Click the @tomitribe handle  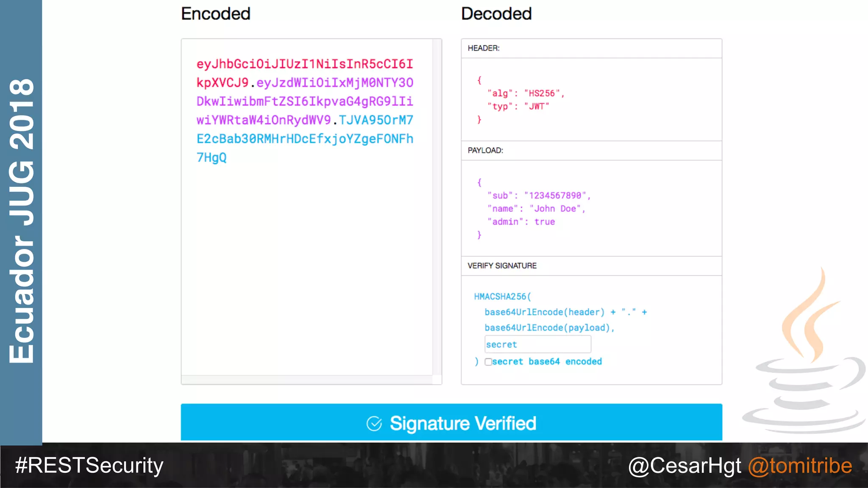[x=800, y=466]
